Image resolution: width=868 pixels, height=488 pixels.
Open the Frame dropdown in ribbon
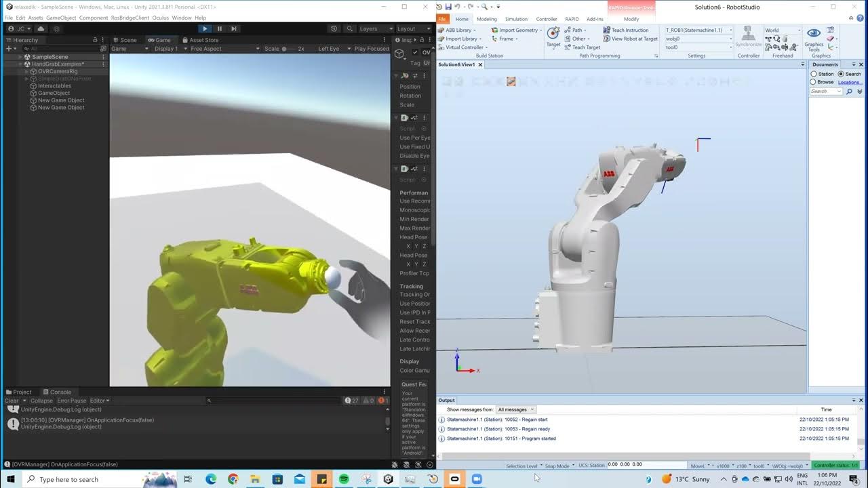pos(505,39)
